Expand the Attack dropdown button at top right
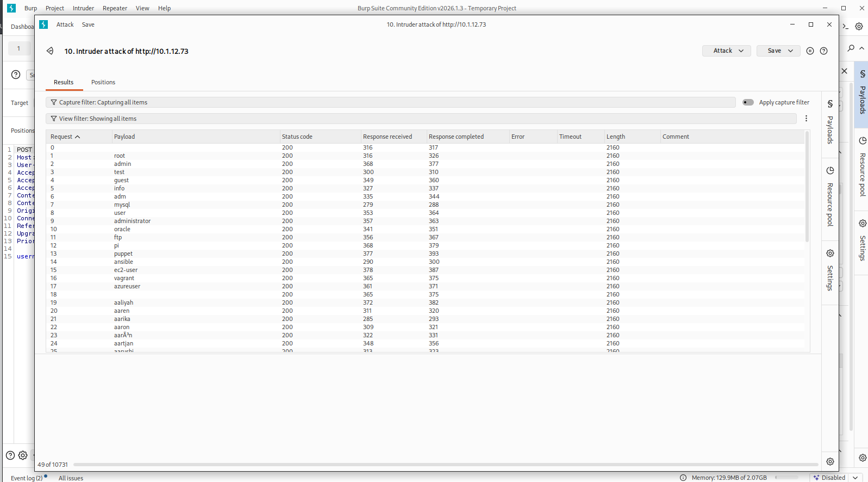 tap(727, 51)
